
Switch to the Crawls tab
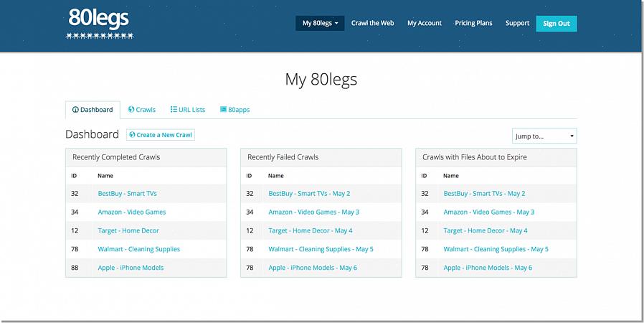142,110
